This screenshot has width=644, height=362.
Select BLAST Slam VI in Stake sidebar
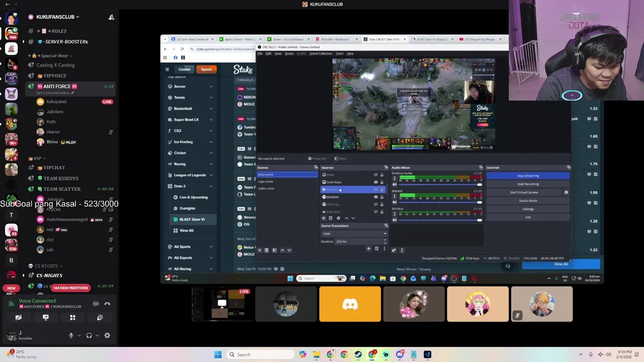tap(192, 219)
